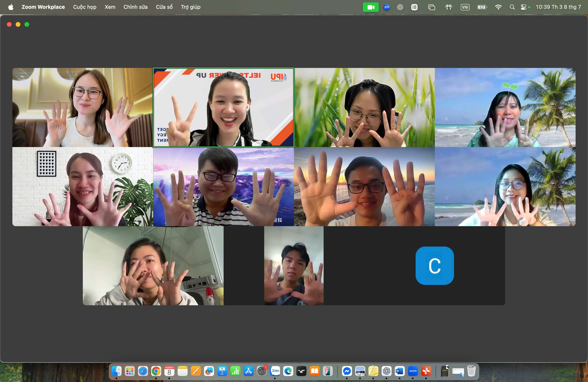The width and height of the screenshot is (588, 382).
Task: Click the battery charging status icon
Action: pos(482,7)
